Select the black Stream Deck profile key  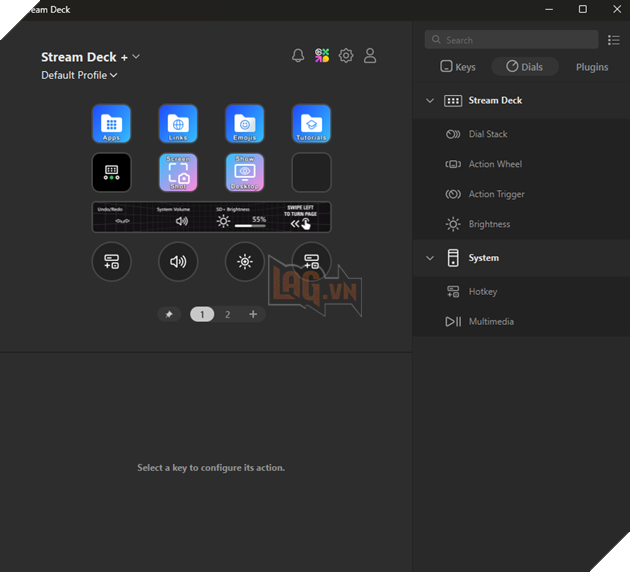[x=111, y=172]
